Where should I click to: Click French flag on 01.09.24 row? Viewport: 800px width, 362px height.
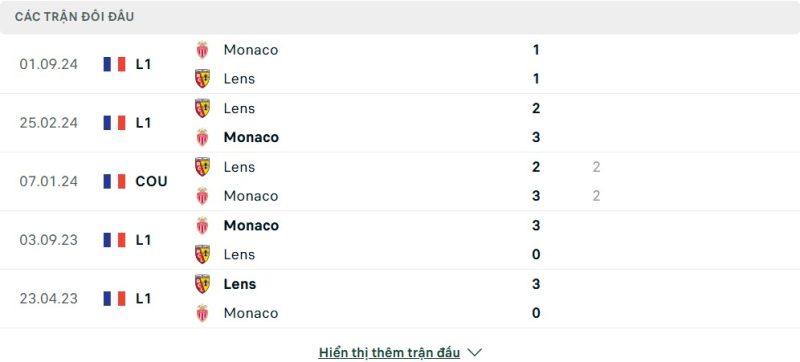tap(114, 64)
